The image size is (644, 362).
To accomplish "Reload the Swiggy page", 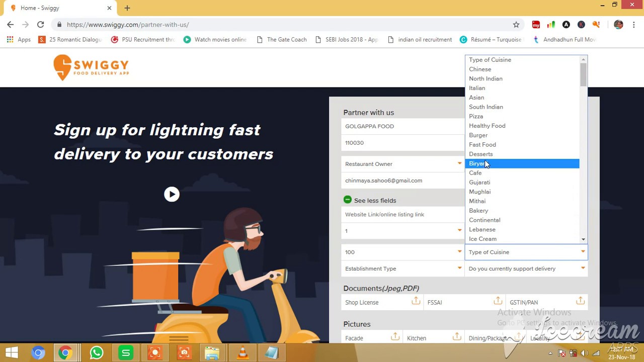I will coord(40,24).
